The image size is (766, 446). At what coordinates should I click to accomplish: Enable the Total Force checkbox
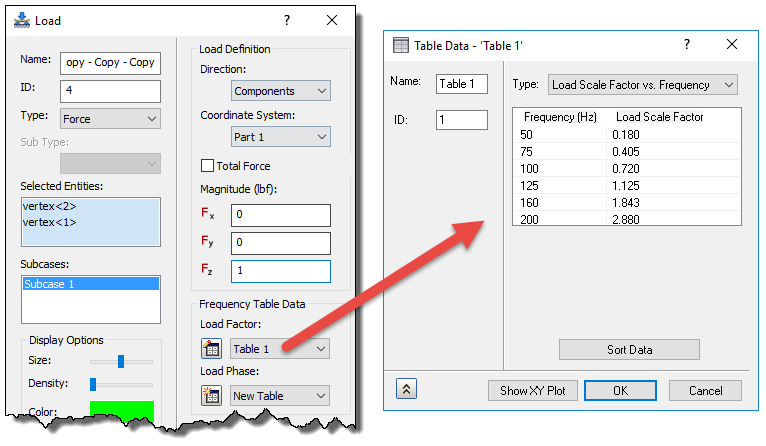tap(208, 166)
